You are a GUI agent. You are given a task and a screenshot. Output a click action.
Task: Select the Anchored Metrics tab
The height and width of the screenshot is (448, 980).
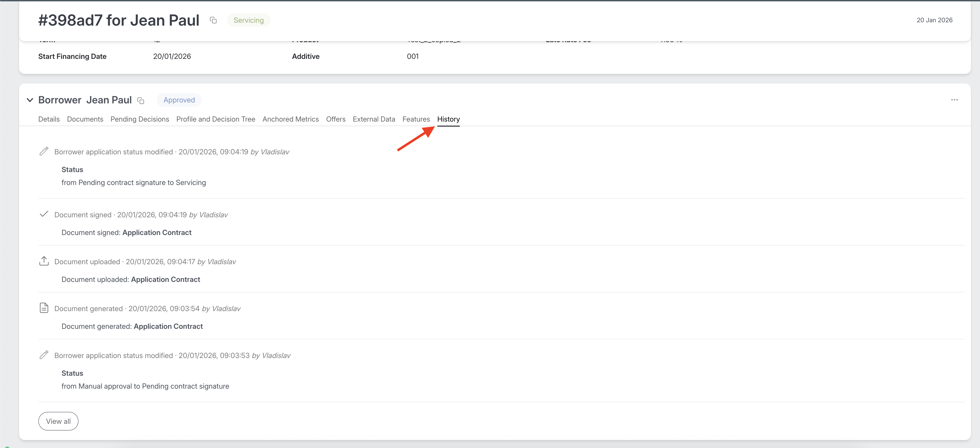(x=290, y=119)
